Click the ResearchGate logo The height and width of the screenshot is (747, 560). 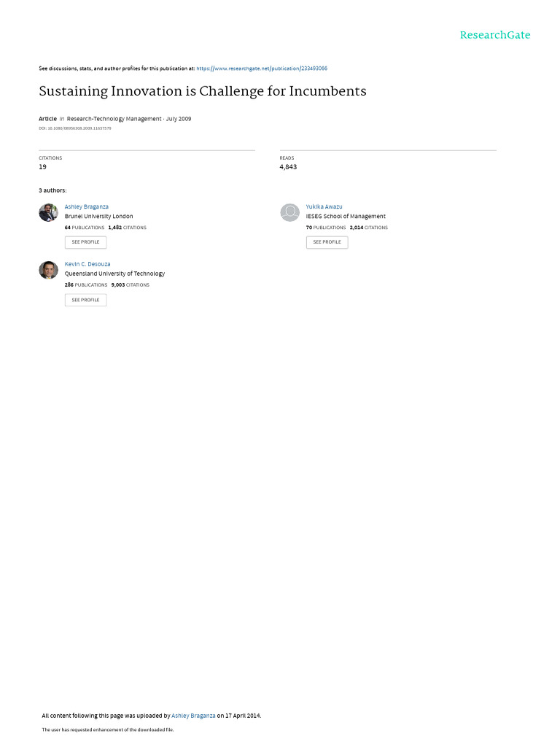pos(495,35)
